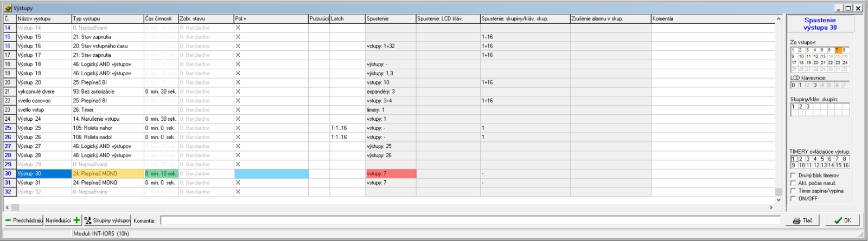868x241 pixels.
Task: Click the minus icon for Predchádzajúci output
Action: pyautogui.click(x=8, y=220)
